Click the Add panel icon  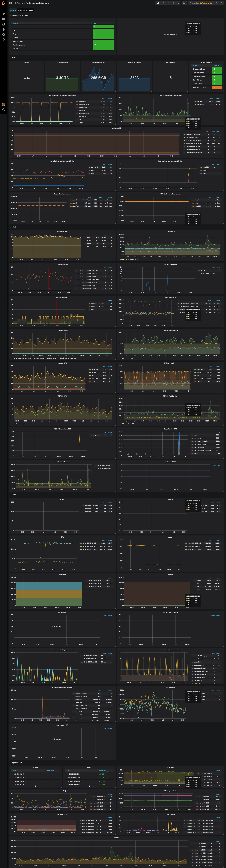tap(158, 3)
